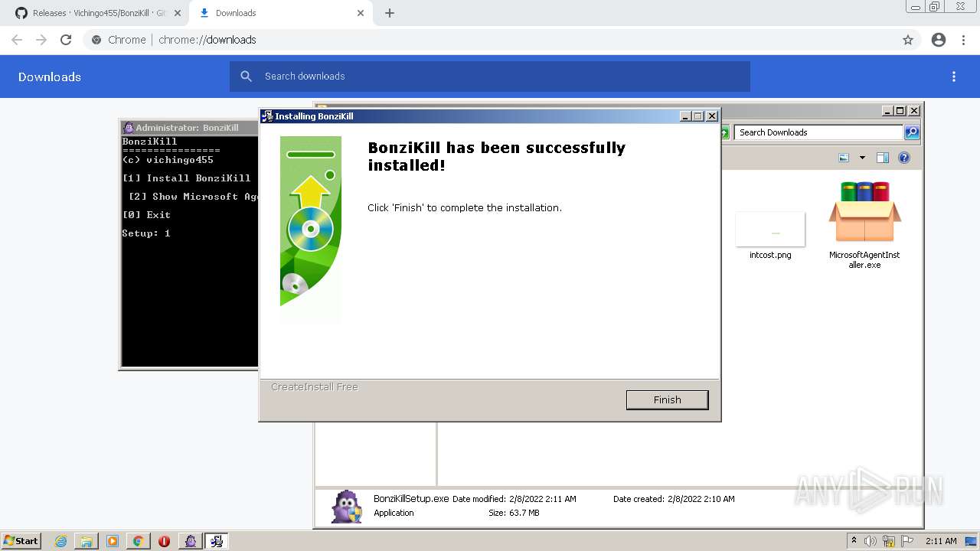The image size is (980, 551).
Task: Click the Chrome taskbar icon
Action: [138, 541]
